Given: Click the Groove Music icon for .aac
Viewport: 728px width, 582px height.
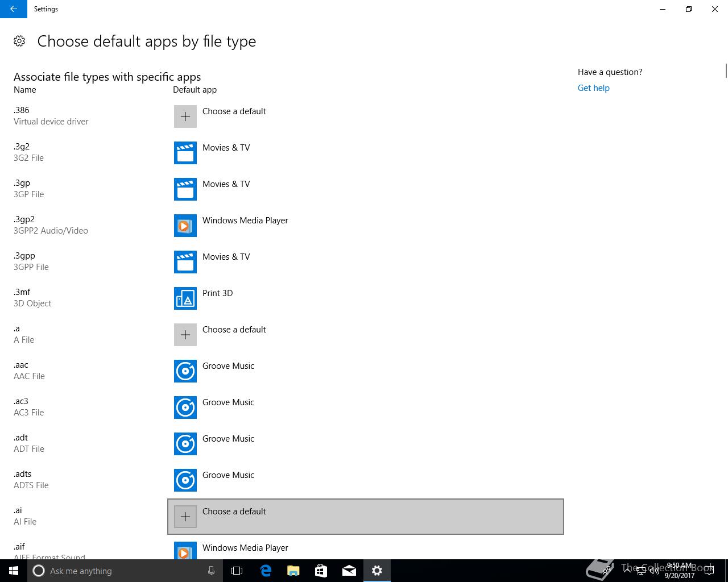Looking at the screenshot, I should click(185, 371).
